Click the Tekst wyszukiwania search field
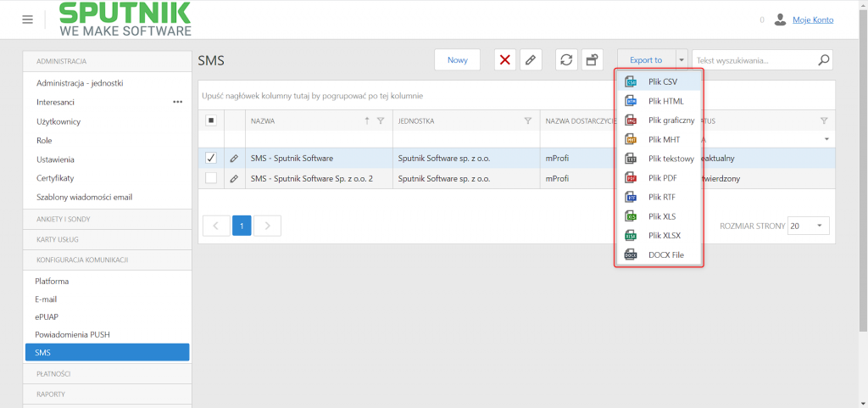Image resolution: width=868 pixels, height=408 pixels. 755,59
